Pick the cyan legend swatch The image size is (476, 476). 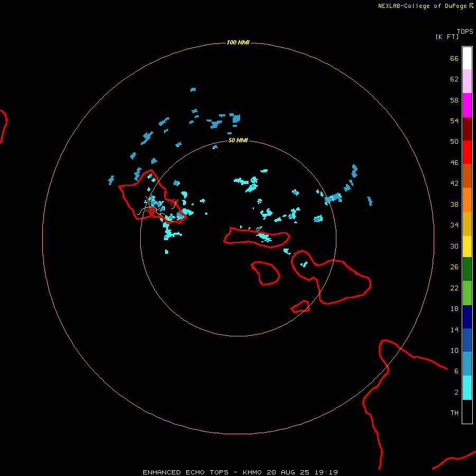pos(467,388)
